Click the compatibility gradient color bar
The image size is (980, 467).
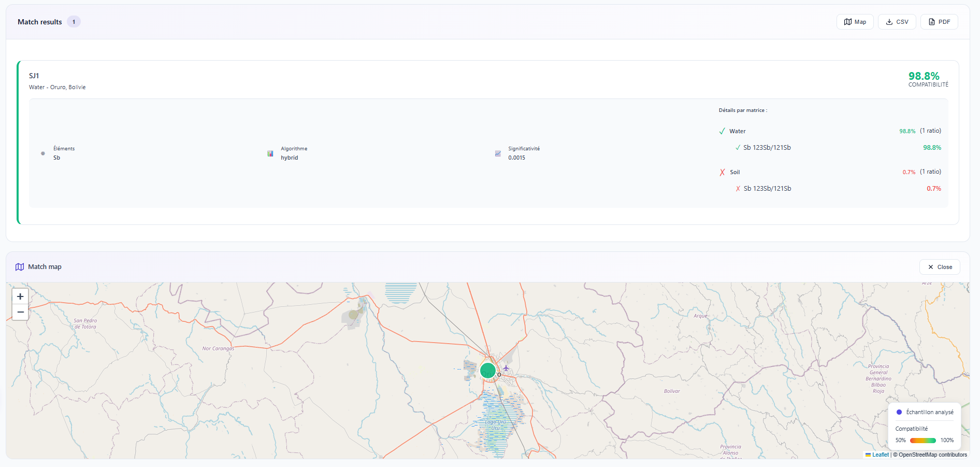click(x=923, y=441)
